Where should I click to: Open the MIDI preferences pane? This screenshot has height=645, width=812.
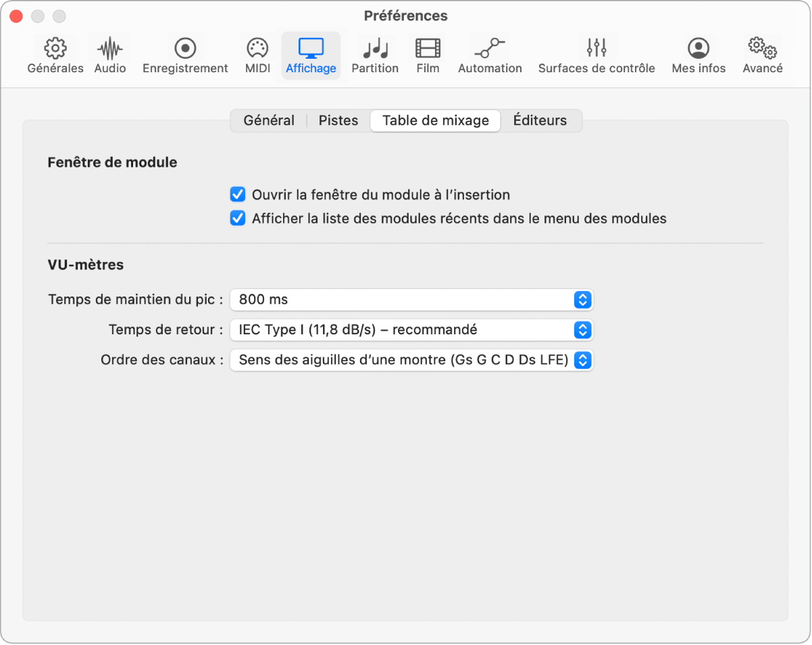[257, 55]
